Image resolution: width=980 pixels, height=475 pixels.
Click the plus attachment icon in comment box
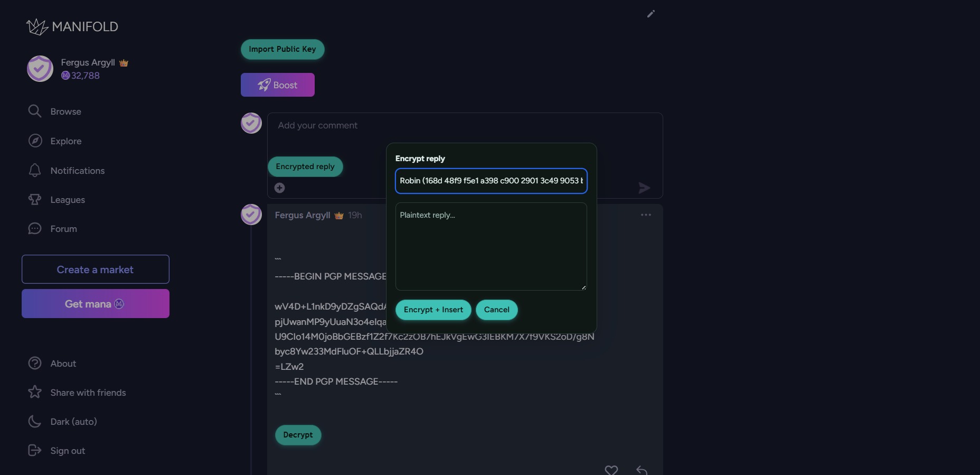click(x=280, y=188)
